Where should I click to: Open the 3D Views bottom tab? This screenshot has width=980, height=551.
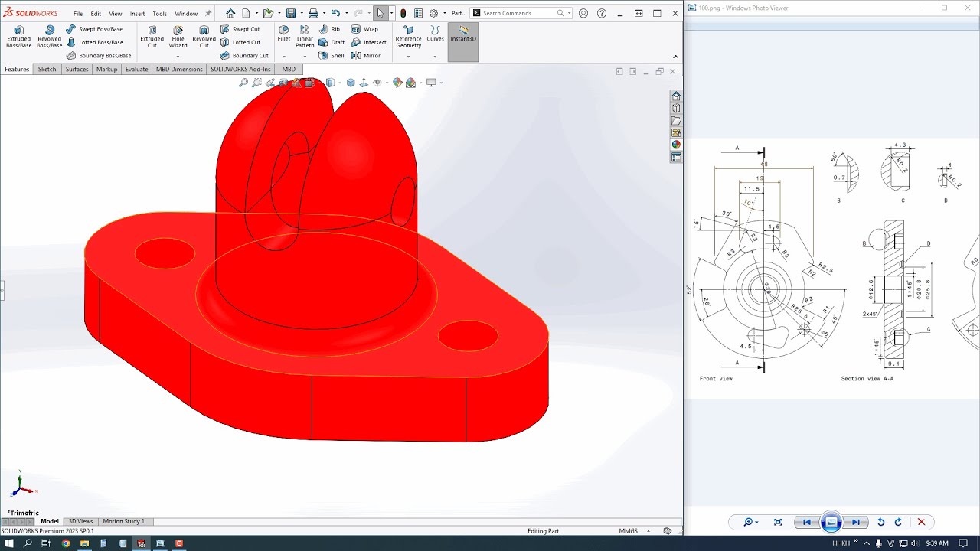[x=80, y=521]
